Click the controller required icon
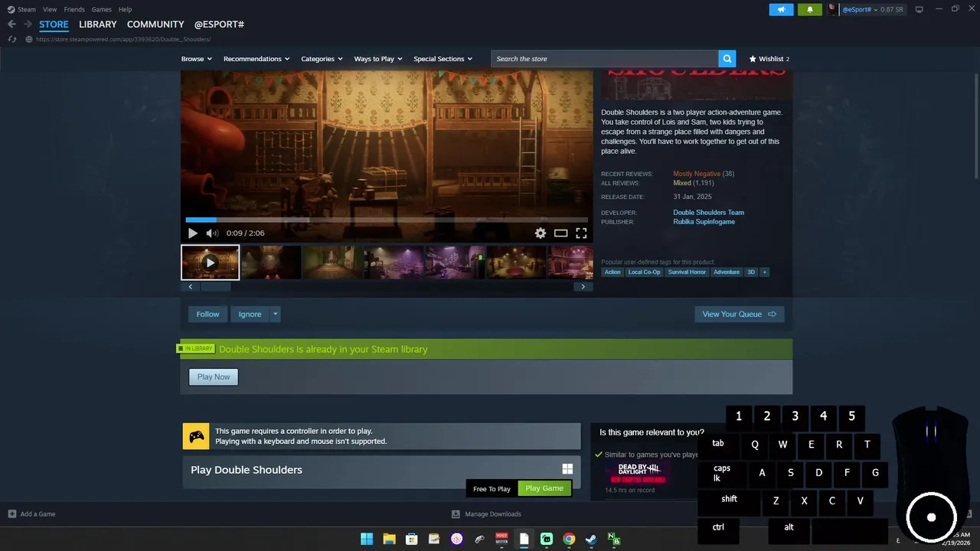The height and width of the screenshot is (551, 980). [196, 436]
